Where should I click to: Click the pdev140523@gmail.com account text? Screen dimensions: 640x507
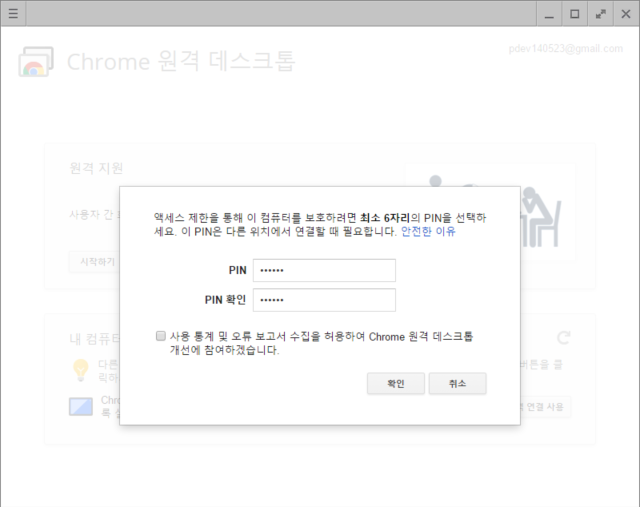coord(565,49)
